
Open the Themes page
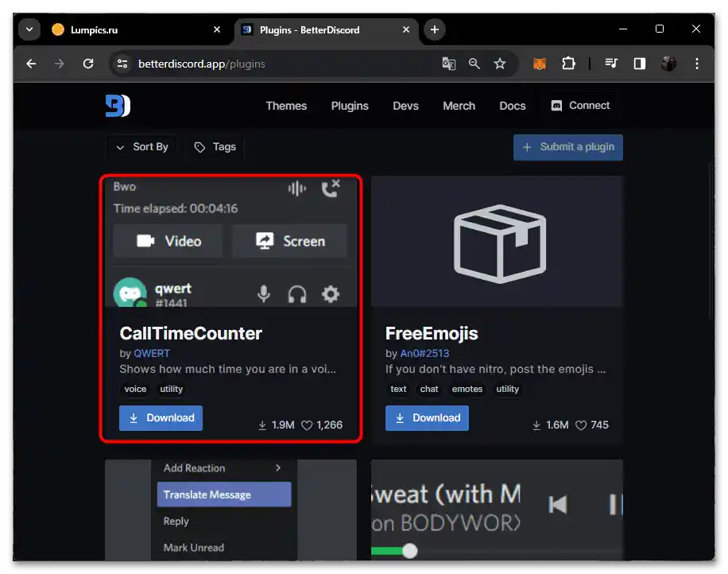[286, 106]
